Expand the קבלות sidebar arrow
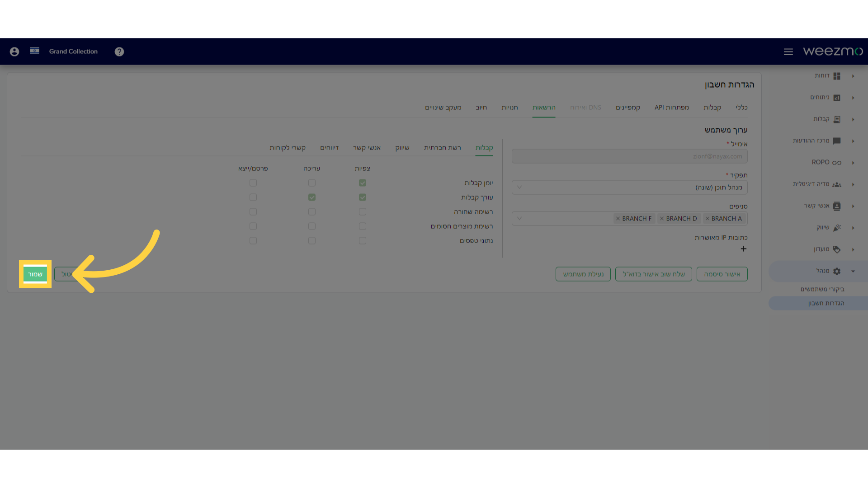Screen dimensions: 868x488 [853, 119]
